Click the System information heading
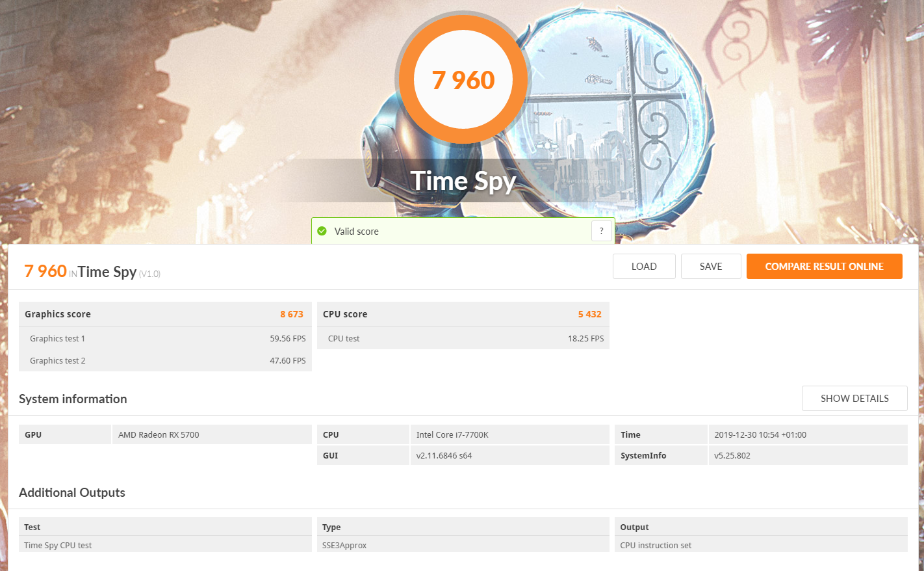Viewport: 924px width, 571px height. 73,399
